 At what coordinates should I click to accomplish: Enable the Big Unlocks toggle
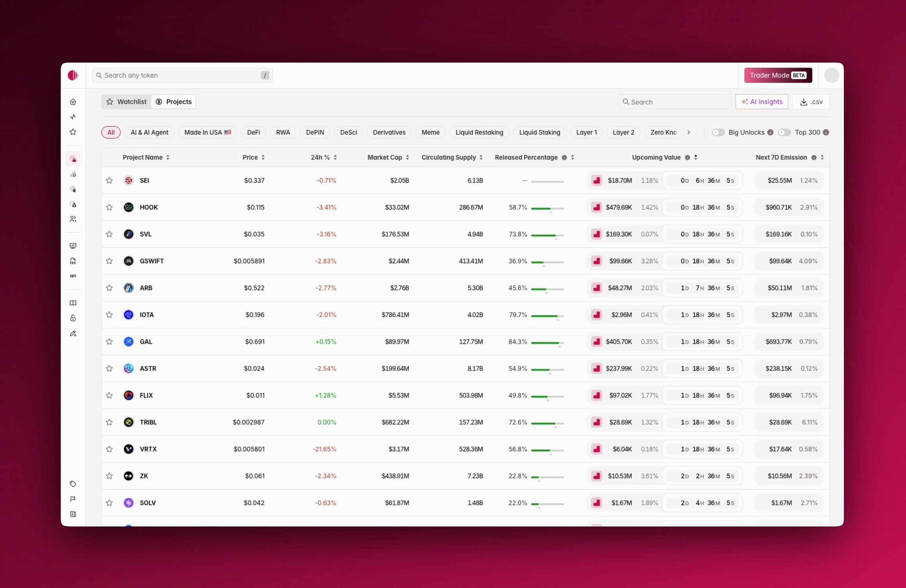[718, 132]
